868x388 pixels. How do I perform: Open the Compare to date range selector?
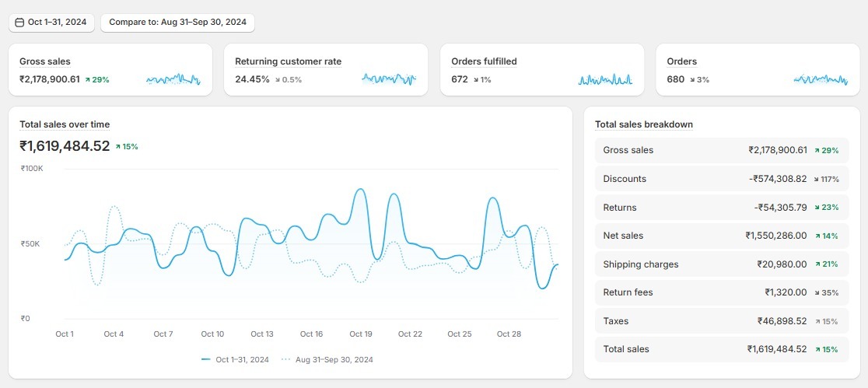177,23
